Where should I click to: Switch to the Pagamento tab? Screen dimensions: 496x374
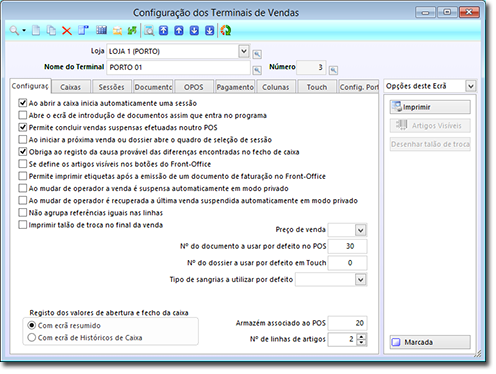235,87
